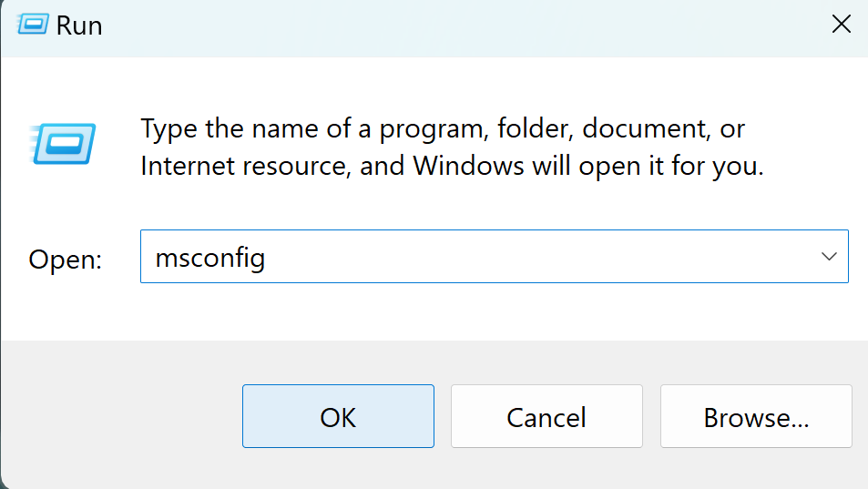Click the 'Type the name of a program' line
Screen dimensions: 868x489
pos(443,128)
